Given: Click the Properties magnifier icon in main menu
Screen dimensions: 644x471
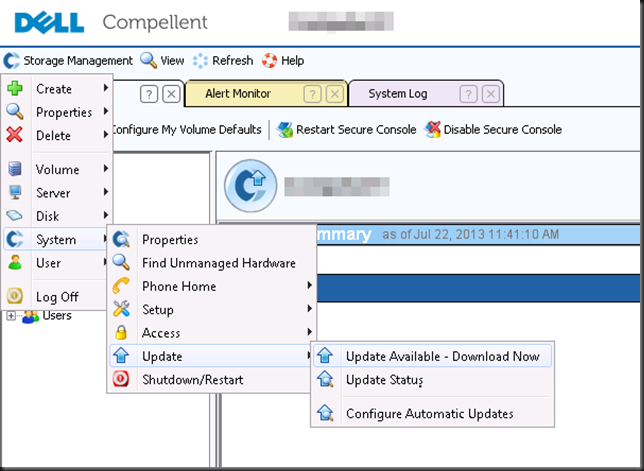Looking at the screenshot, I should coord(15,112).
